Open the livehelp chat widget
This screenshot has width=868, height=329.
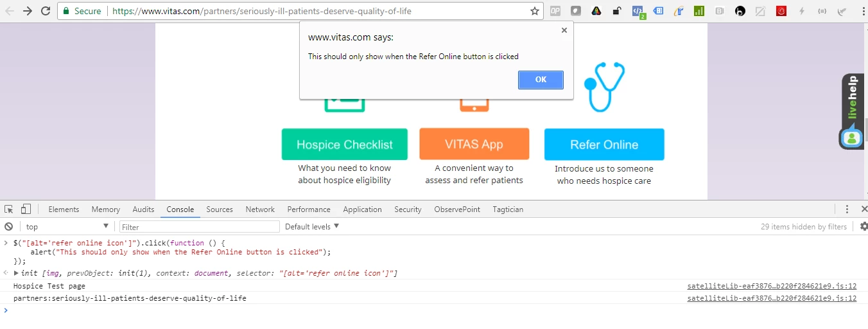852,111
